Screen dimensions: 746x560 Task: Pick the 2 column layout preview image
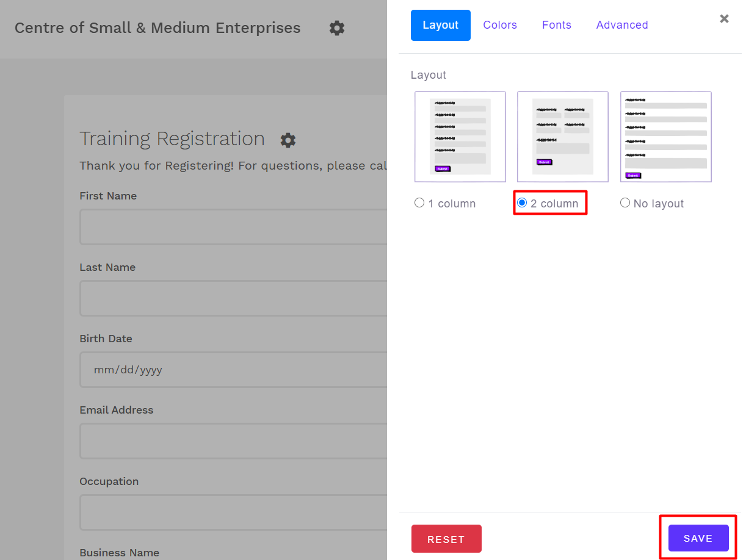tap(563, 137)
